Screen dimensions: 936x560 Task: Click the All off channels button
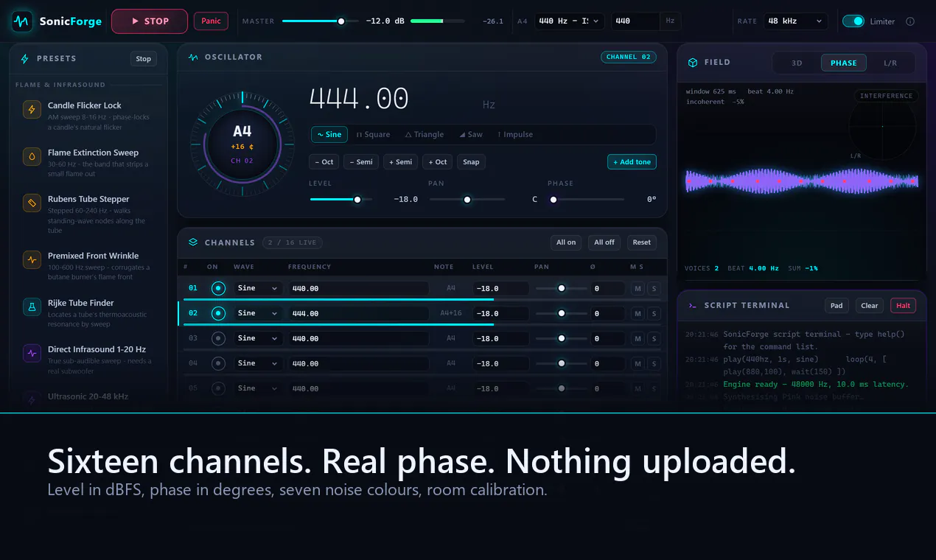coord(604,242)
